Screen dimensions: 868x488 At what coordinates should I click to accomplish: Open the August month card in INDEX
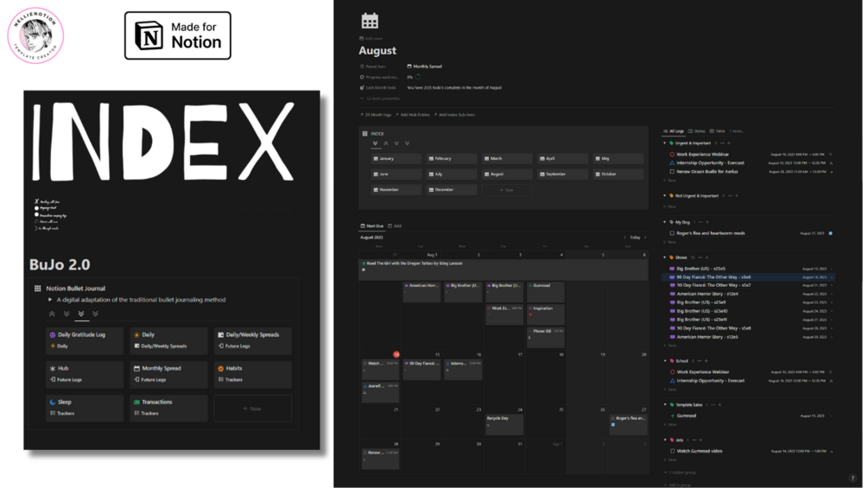click(507, 174)
